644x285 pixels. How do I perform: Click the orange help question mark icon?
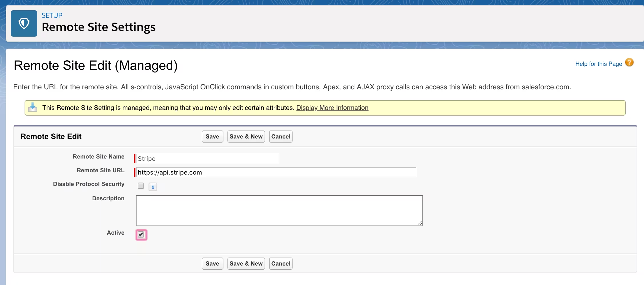629,62
